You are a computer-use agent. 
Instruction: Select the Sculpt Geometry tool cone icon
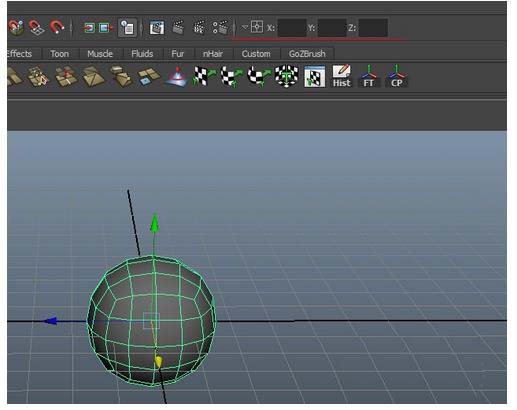(x=177, y=77)
